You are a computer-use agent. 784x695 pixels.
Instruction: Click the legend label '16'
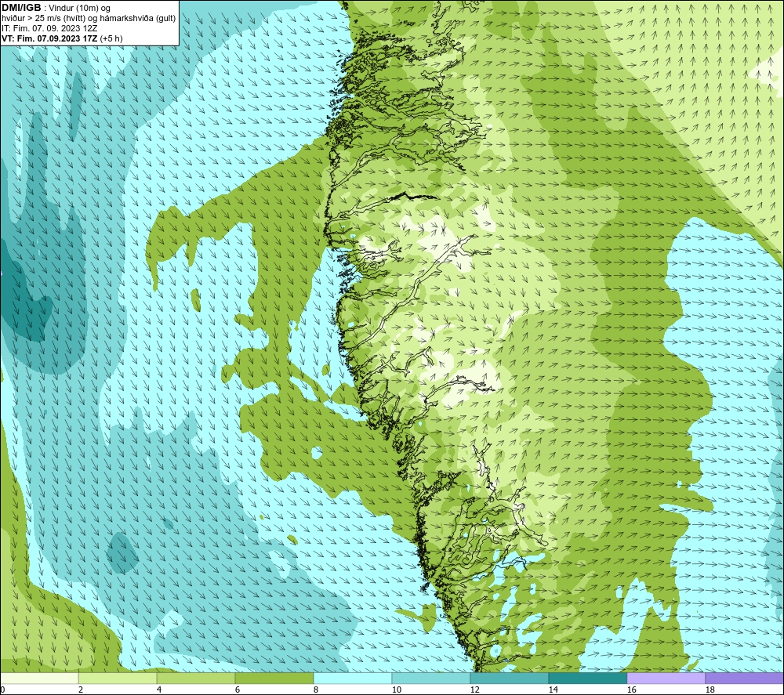tap(631, 690)
